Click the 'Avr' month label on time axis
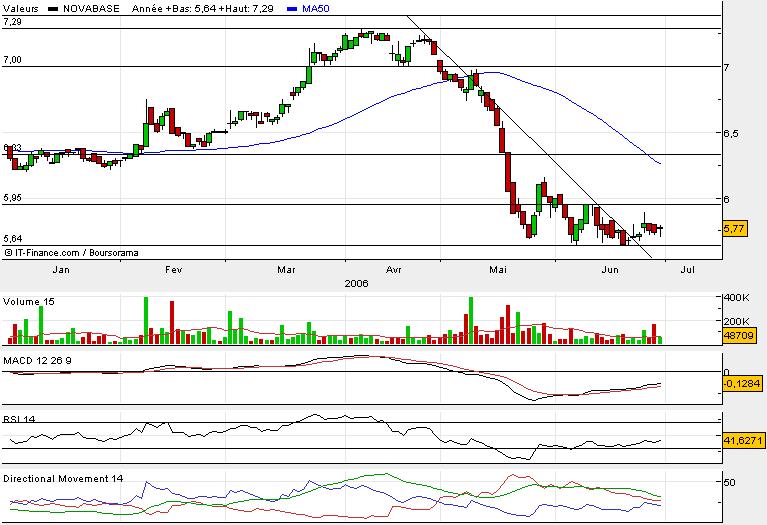 coord(394,270)
